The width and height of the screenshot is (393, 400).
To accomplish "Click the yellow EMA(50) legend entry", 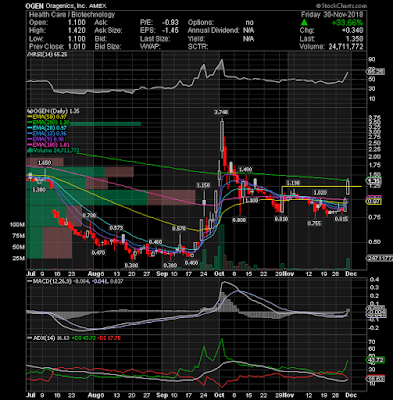I will tap(47, 117).
